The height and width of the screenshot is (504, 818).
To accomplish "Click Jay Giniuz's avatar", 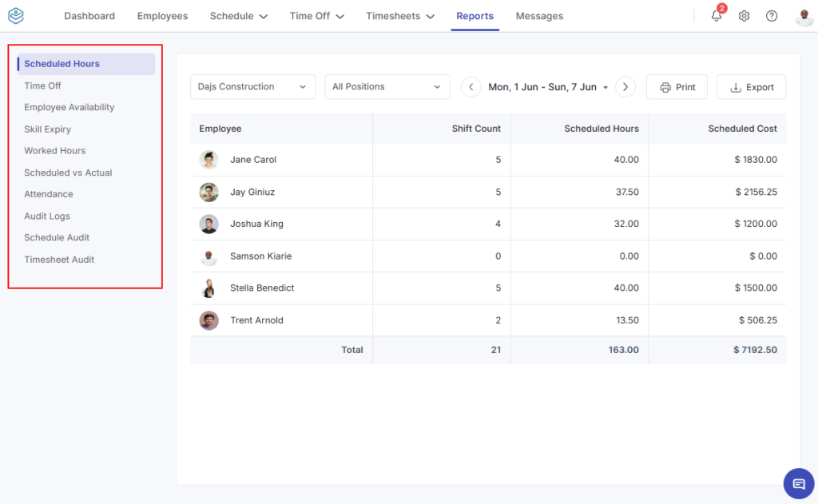I will click(x=208, y=192).
